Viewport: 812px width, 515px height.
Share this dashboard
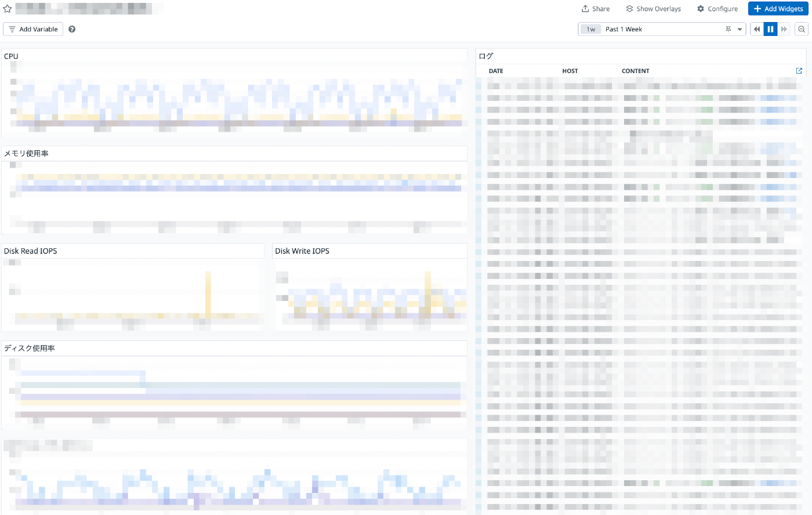coord(596,9)
